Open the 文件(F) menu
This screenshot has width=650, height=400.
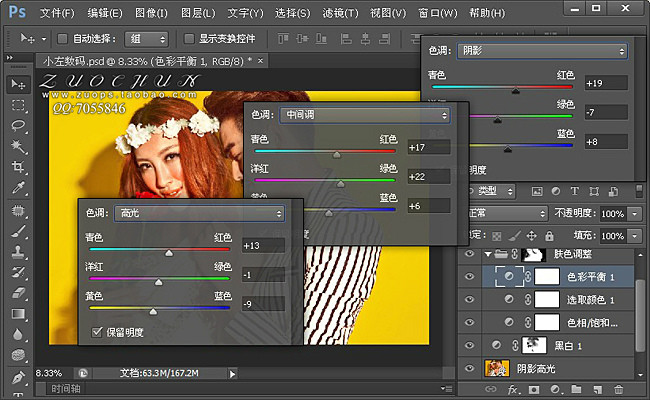click(x=57, y=13)
